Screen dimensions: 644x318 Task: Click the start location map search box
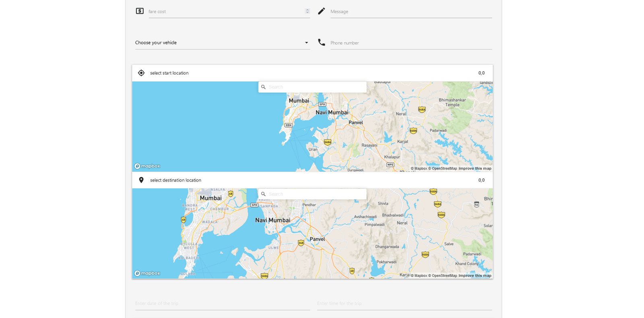[x=316, y=87]
